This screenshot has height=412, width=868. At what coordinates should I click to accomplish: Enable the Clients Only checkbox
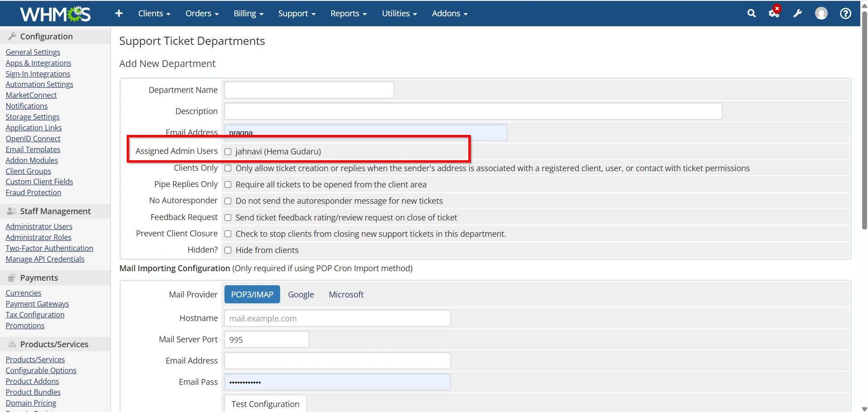tap(228, 168)
